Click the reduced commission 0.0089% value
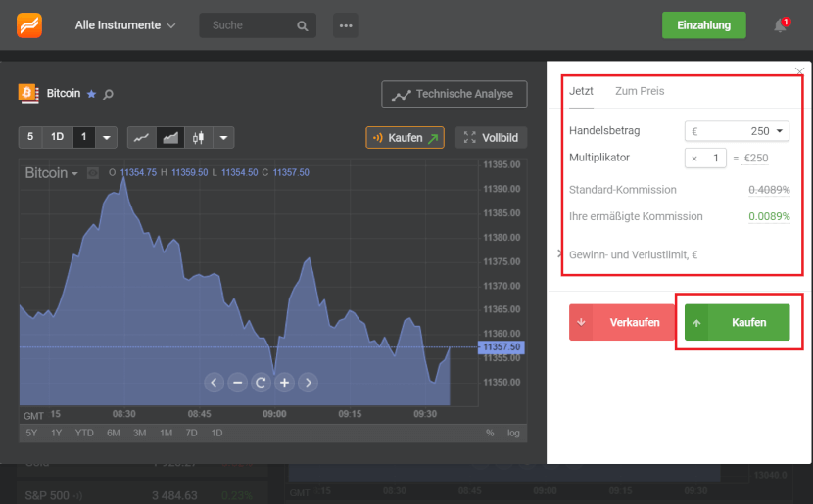The width and height of the screenshot is (813, 504). [x=769, y=216]
